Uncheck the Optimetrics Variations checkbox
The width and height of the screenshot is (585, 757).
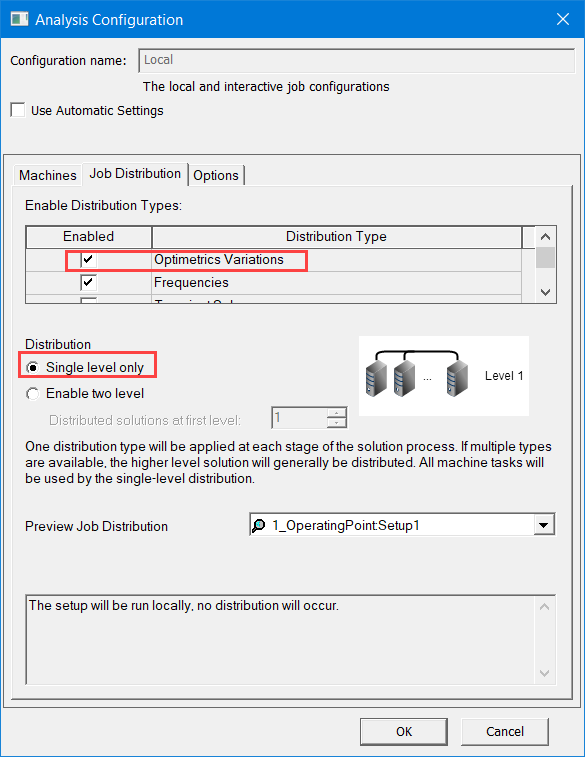click(x=88, y=260)
